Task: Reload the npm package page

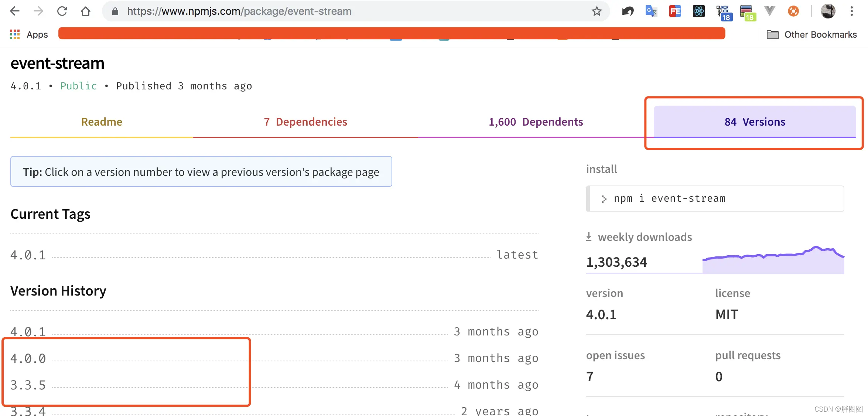Action: (x=62, y=11)
